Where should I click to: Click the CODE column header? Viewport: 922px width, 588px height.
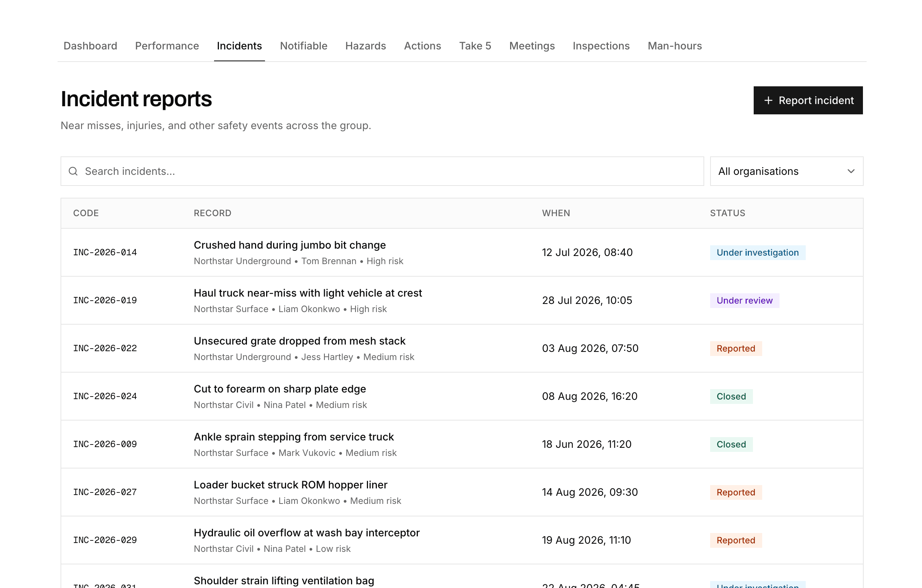point(86,213)
